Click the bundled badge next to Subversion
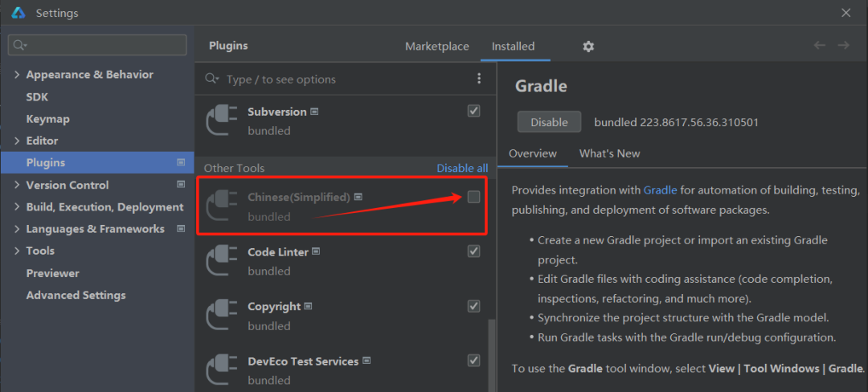868x392 pixels. [x=314, y=112]
